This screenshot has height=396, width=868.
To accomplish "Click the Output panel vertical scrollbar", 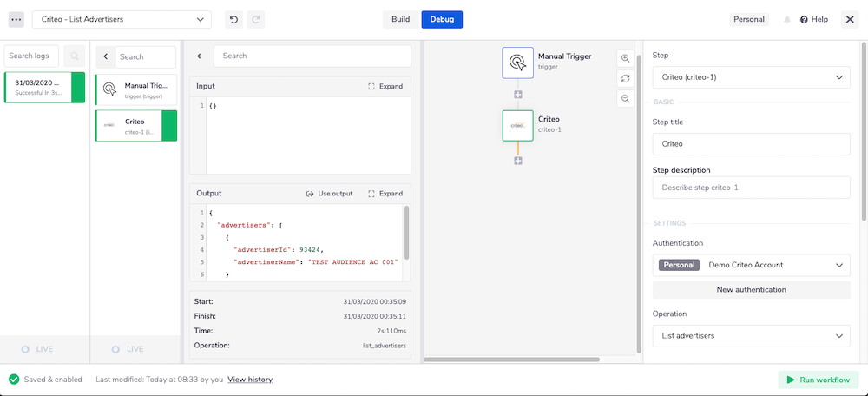I will (x=407, y=233).
